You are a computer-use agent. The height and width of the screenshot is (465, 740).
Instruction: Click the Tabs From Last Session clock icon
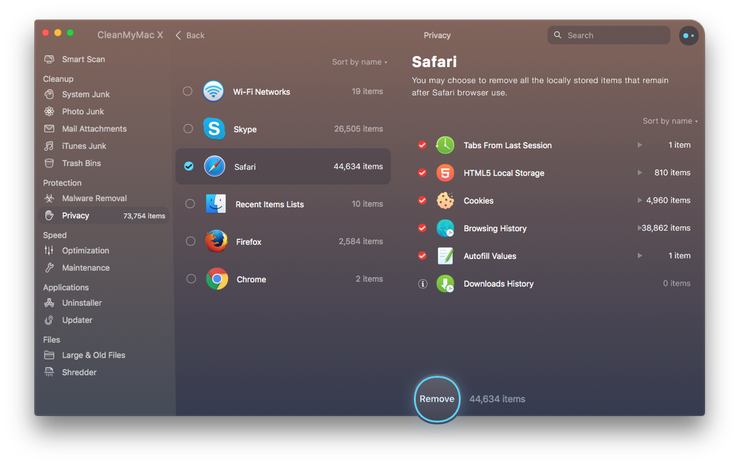click(445, 145)
